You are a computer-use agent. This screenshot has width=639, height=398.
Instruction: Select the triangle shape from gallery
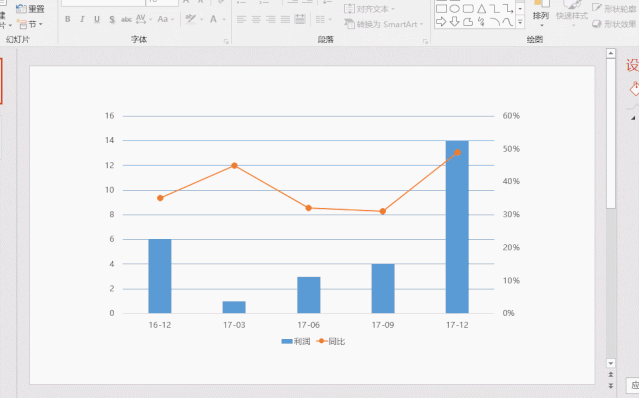pyautogui.click(x=481, y=9)
